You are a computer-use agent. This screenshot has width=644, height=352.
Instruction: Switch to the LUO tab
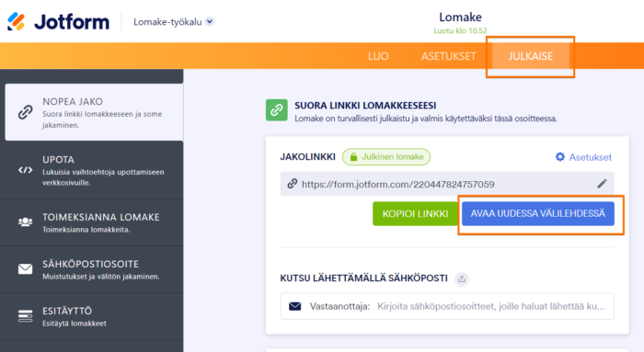378,56
